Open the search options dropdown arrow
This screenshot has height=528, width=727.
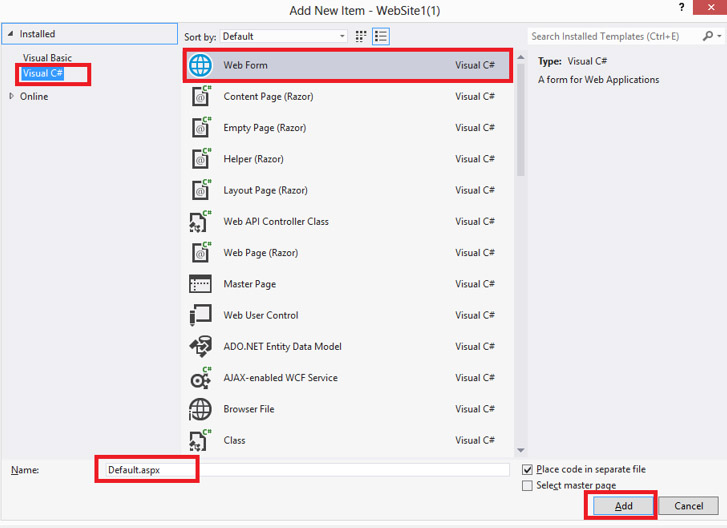[720, 36]
